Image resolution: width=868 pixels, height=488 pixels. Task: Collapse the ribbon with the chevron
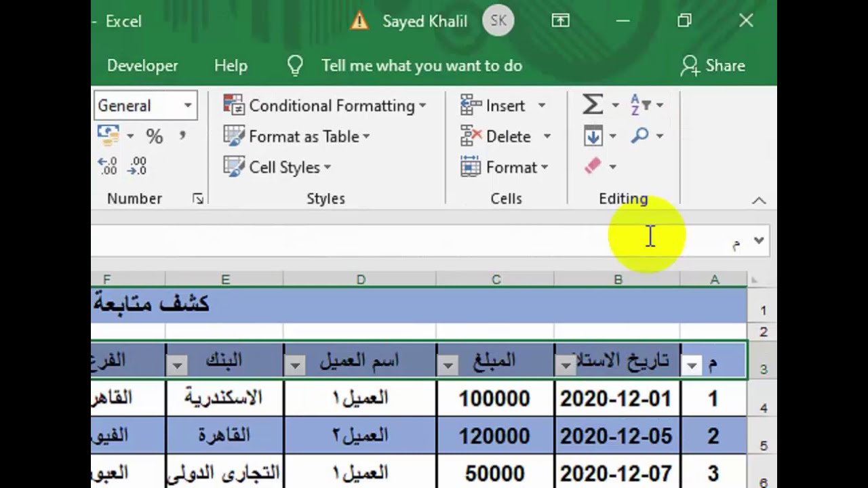click(759, 201)
